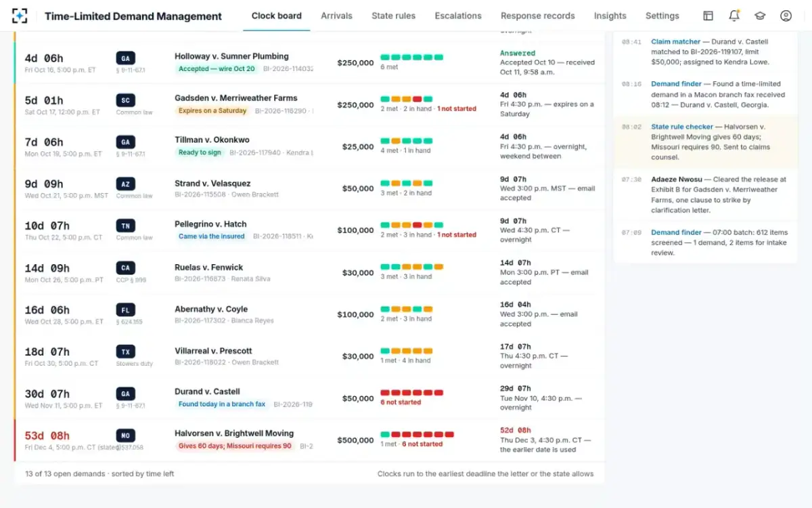Click 'BI-2026-117302 · Bianca Reyes' text

pos(224,320)
